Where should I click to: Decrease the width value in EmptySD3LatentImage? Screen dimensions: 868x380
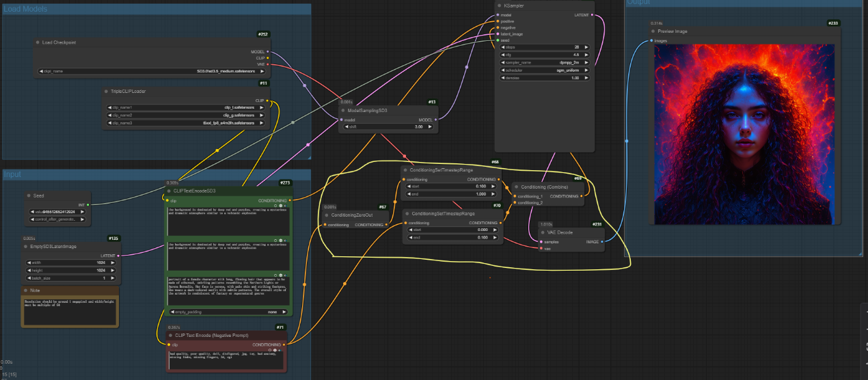point(29,262)
